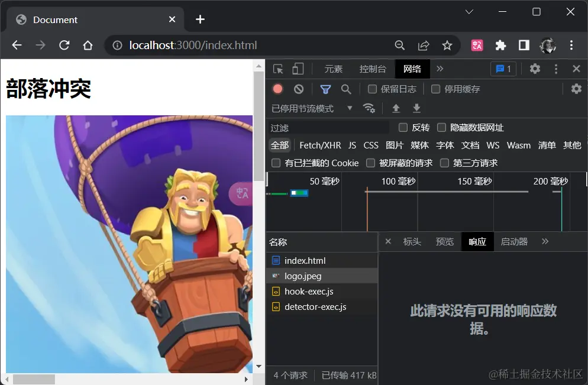Open the extensions puzzle icon
The height and width of the screenshot is (385, 588).
[x=500, y=46]
